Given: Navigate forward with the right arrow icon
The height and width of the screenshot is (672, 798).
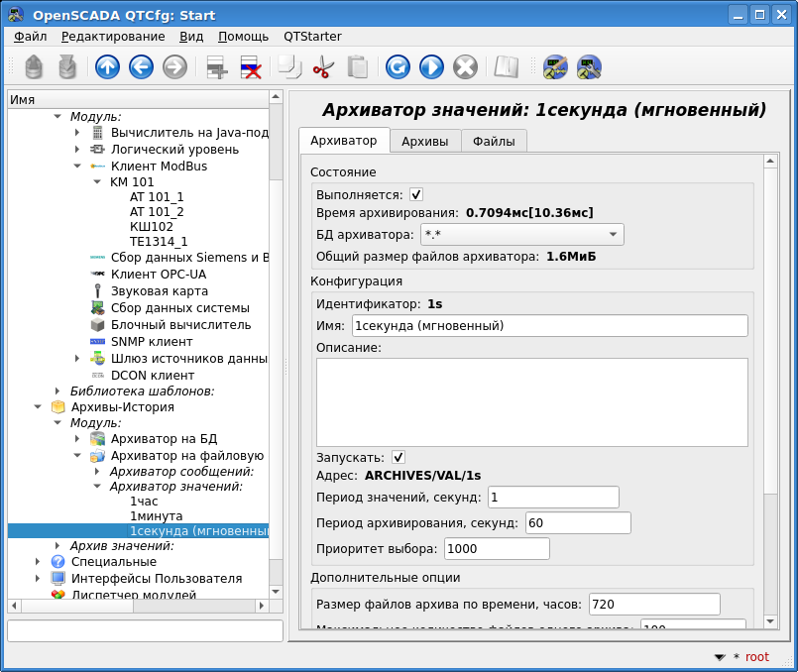Looking at the screenshot, I should 174,67.
